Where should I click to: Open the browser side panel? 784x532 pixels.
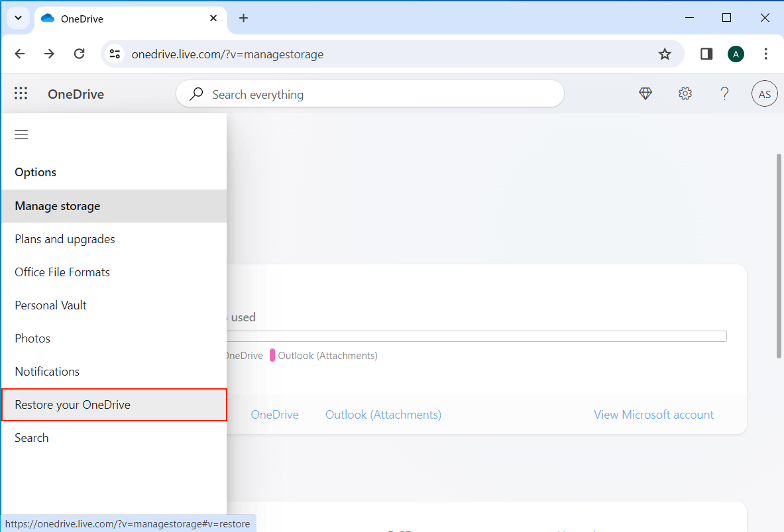pos(706,54)
